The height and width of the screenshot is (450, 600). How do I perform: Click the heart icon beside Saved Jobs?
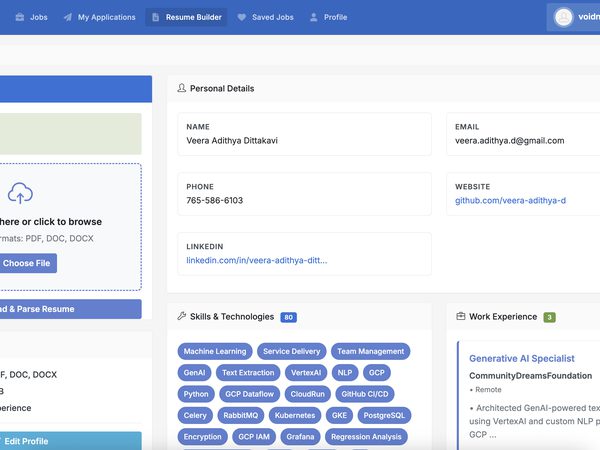241,17
